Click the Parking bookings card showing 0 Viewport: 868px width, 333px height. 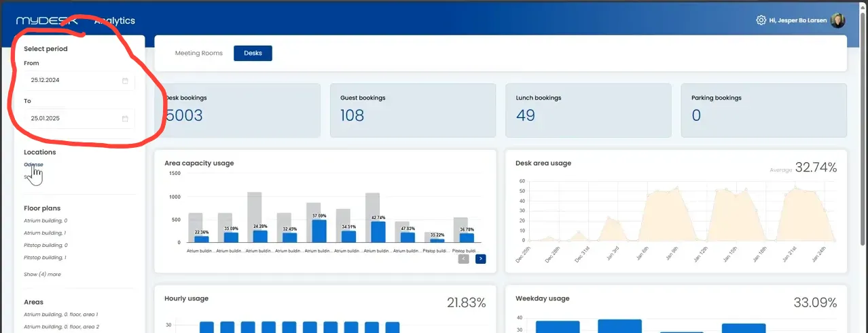pos(763,110)
